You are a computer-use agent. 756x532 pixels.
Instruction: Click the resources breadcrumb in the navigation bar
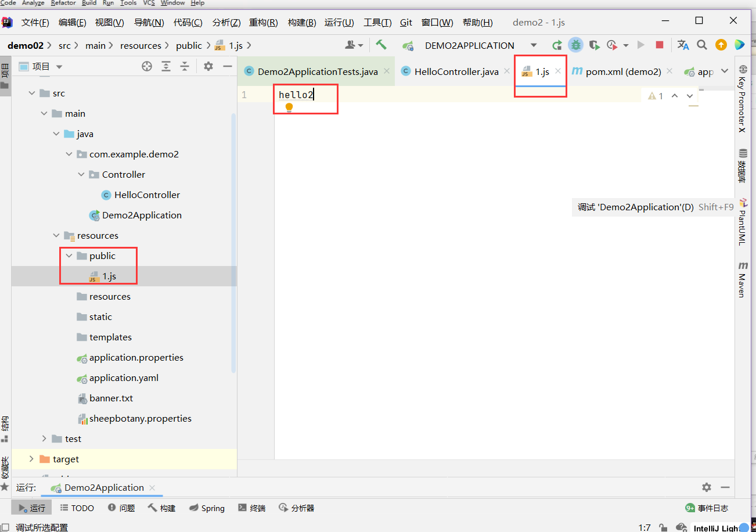click(141, 45)
